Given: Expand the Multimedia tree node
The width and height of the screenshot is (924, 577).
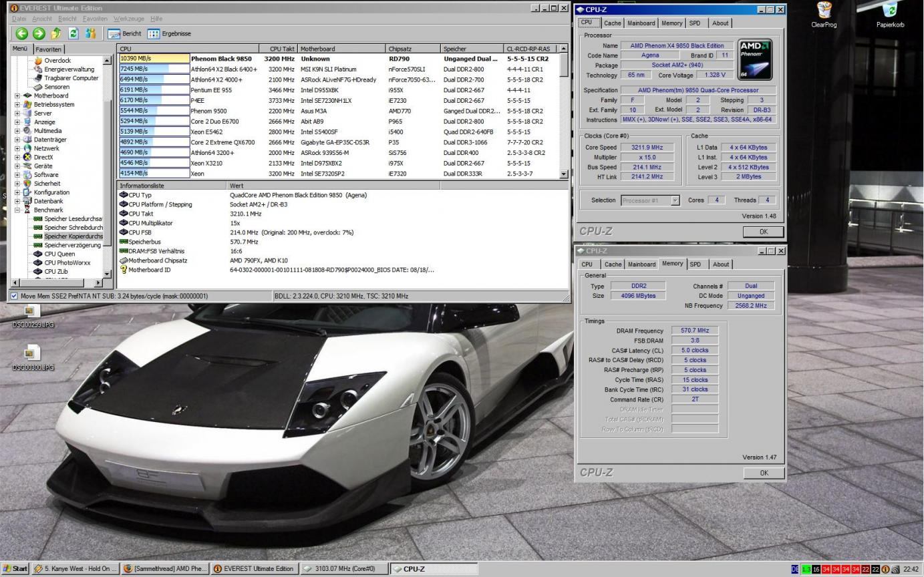Looking at the screenshot, I should tap(17, 131).
